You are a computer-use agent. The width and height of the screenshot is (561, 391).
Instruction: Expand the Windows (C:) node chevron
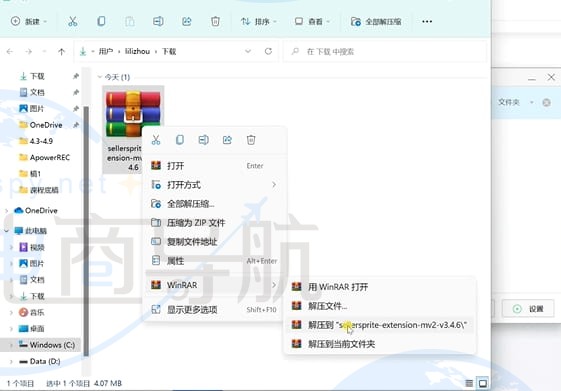pos(11,345)
